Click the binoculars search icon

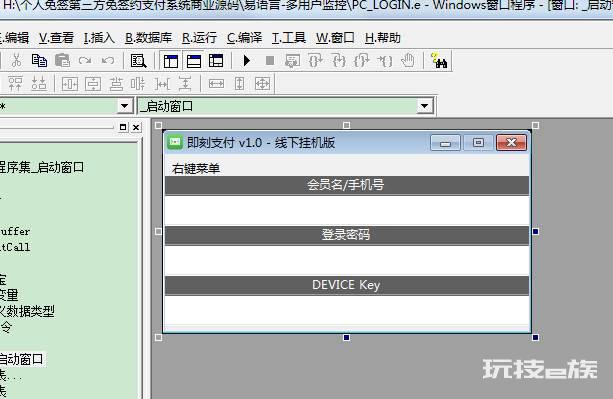coord(440,61)
